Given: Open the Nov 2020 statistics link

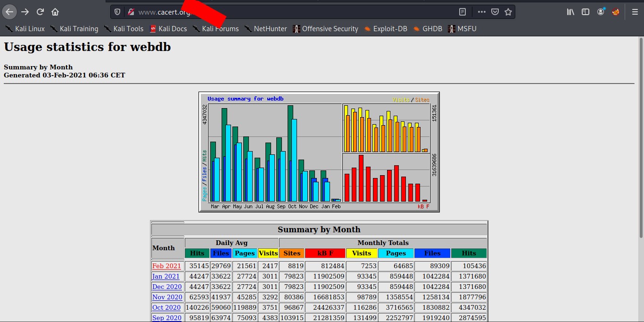Looking at the screenshot, I should [x=167, y=297].
